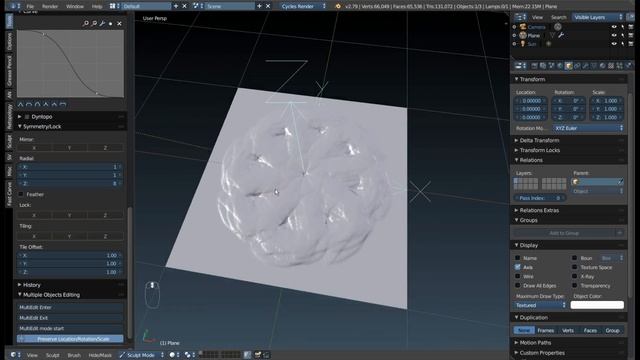Open the File menu
The width and height of the screenshot is (640, 360).
click(30, 6)
